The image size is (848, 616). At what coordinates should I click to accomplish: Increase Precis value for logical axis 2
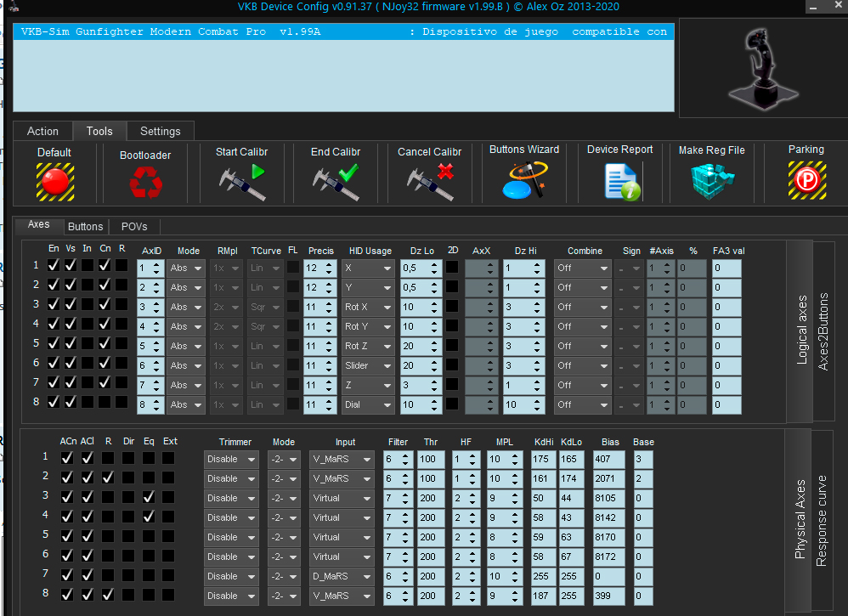pos(329,284)
